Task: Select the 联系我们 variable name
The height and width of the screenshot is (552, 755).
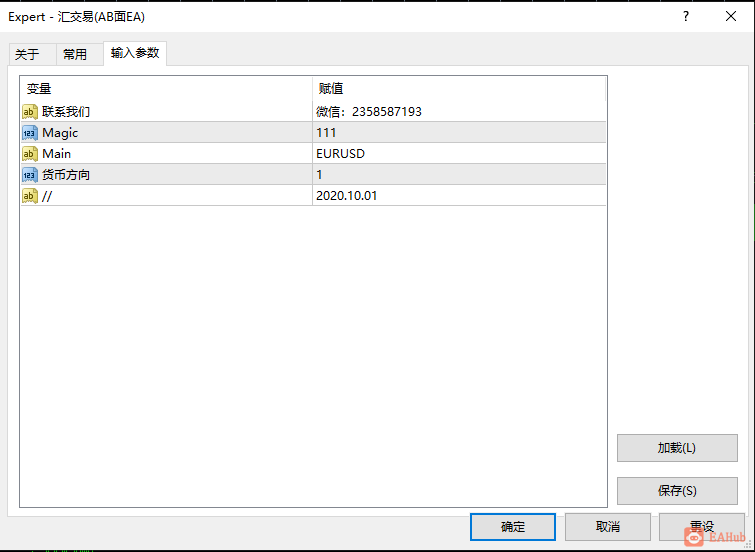Action: (66, 112)
